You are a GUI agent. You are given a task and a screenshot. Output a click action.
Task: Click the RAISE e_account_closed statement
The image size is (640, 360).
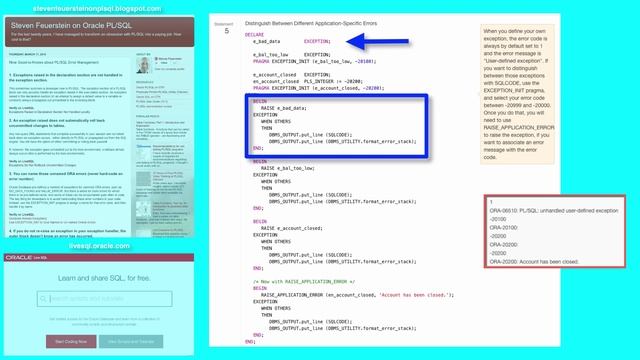click(292, 228)
